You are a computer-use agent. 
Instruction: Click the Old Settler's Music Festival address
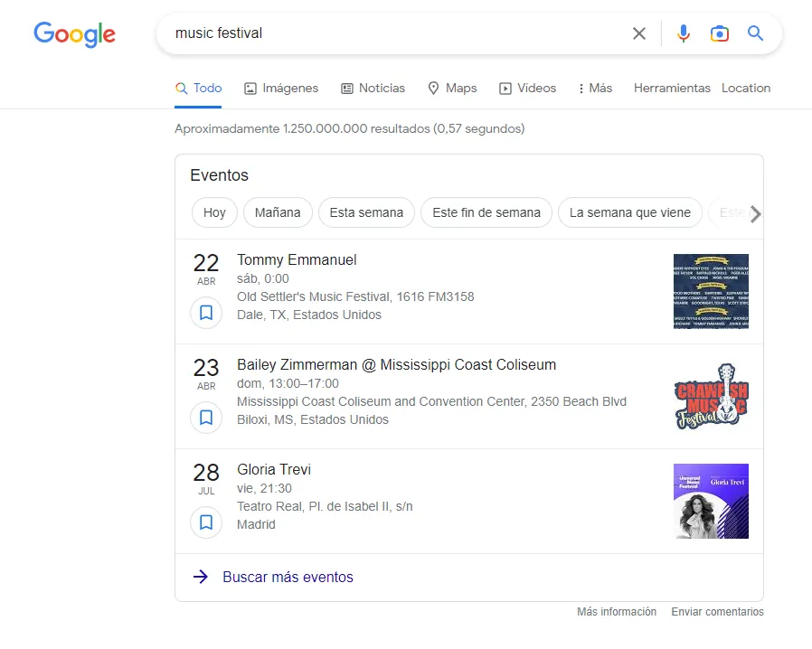355,296
